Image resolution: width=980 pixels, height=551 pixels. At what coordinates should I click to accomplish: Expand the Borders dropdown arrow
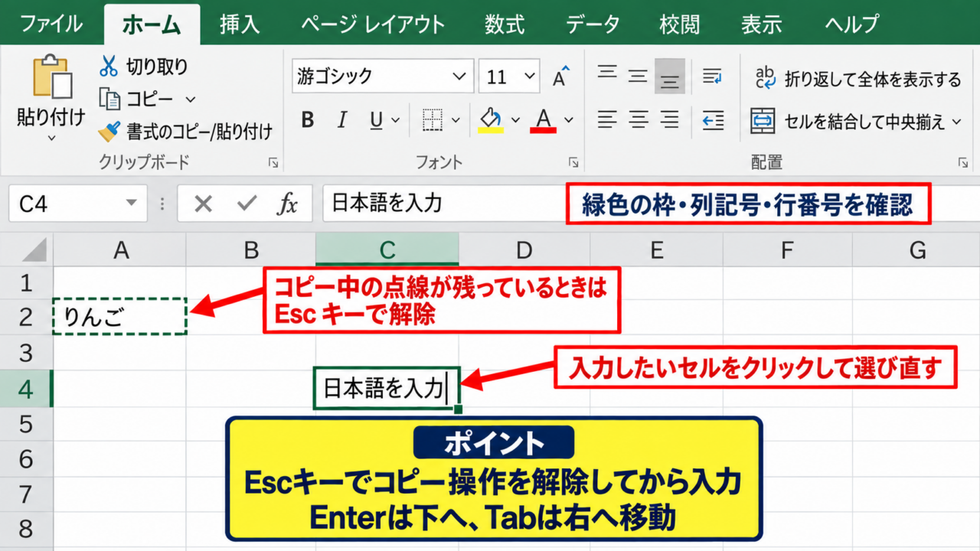point(456,120)
